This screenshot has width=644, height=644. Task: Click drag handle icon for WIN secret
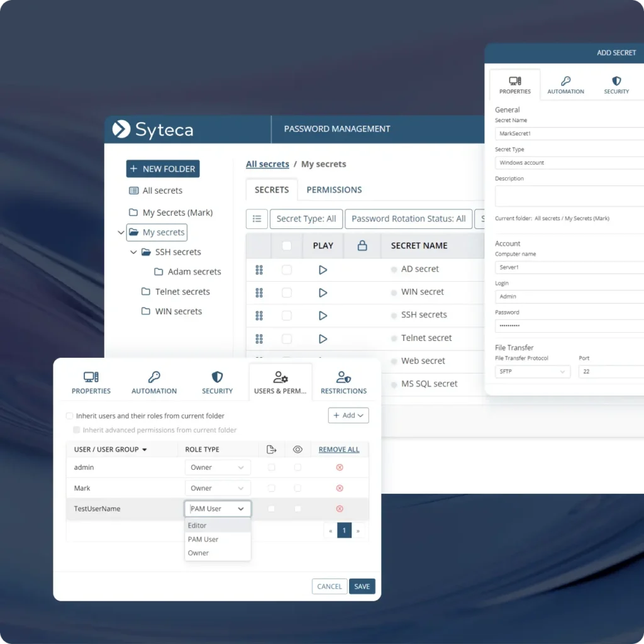258,293
